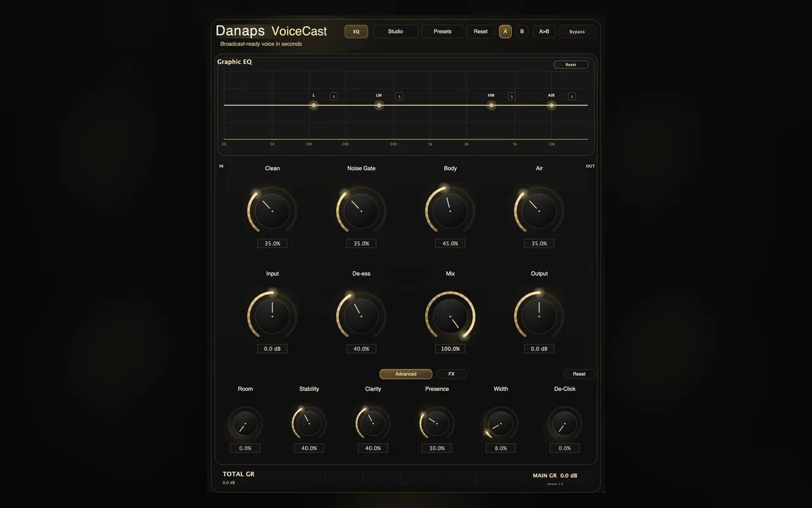Image resolution: width=812 pixels, height=508 pixels.
Task: Select the HM band node on the EQ line
Action: (491, 105)
